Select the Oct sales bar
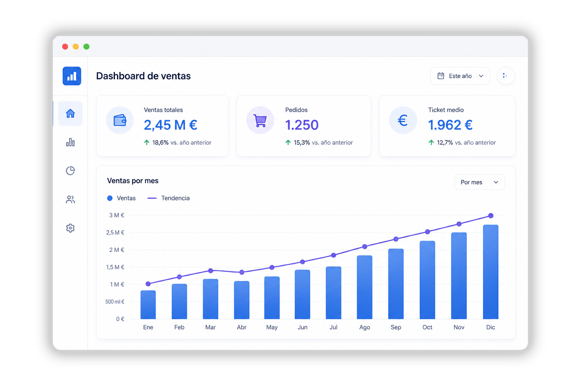This screenshot has height=392, width=588. (x=427, y=280)
